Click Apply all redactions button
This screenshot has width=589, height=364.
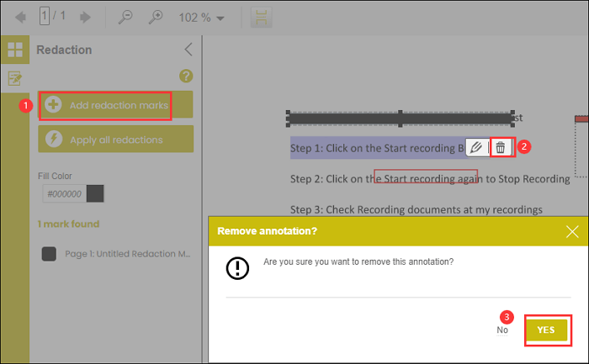click(x=116, y=140)
